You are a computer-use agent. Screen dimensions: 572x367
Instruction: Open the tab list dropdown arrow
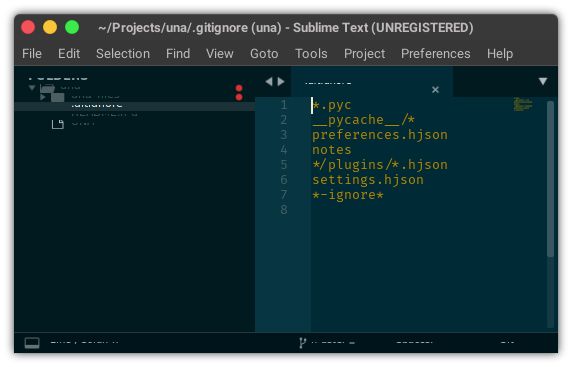point(543,81)
